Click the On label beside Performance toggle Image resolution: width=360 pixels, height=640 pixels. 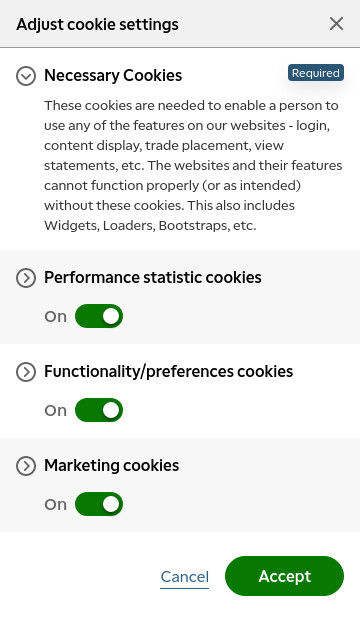point(56,316)
